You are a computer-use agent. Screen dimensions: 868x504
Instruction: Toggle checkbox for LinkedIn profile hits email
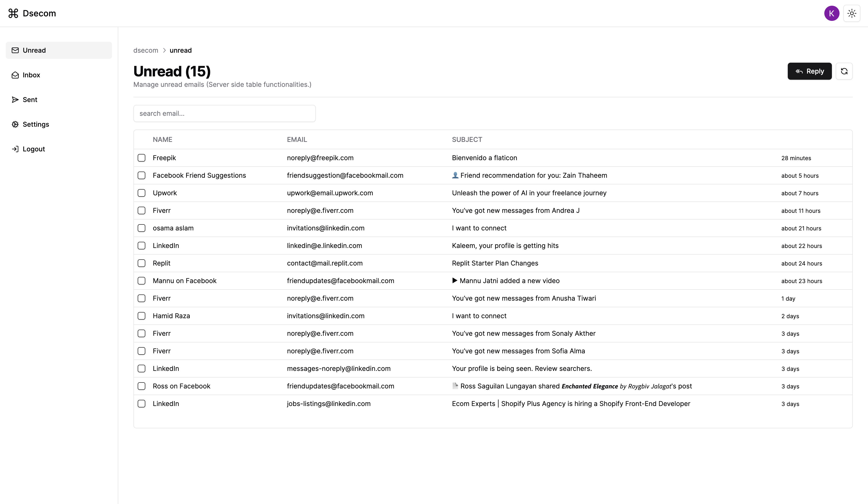[142, 245]
